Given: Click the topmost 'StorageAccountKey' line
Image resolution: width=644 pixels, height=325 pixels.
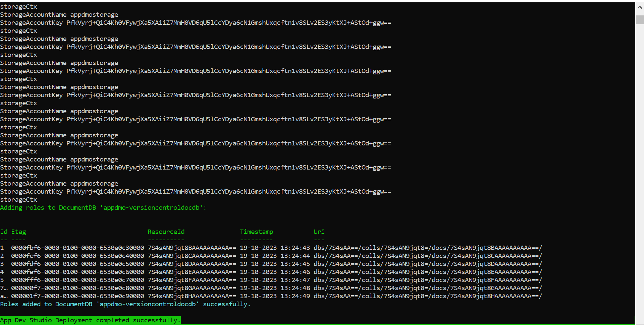Looking at the screenshot, I should (196, 23).
